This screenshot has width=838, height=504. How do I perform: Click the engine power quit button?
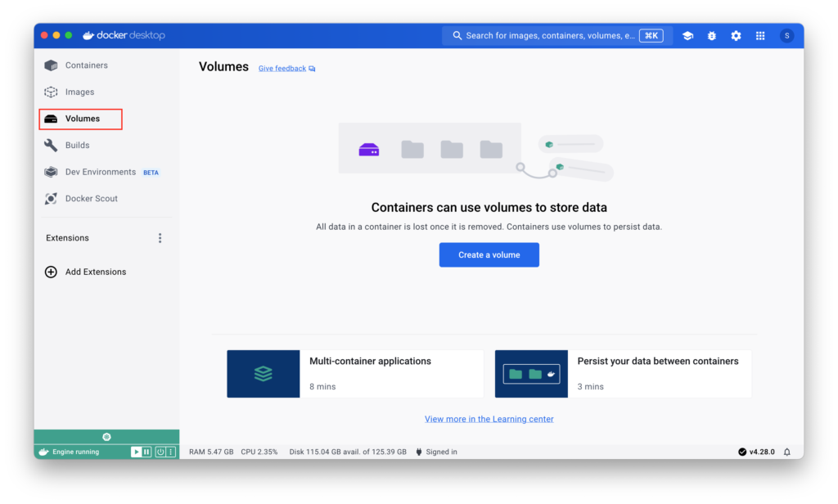click(x=160, y=452)
